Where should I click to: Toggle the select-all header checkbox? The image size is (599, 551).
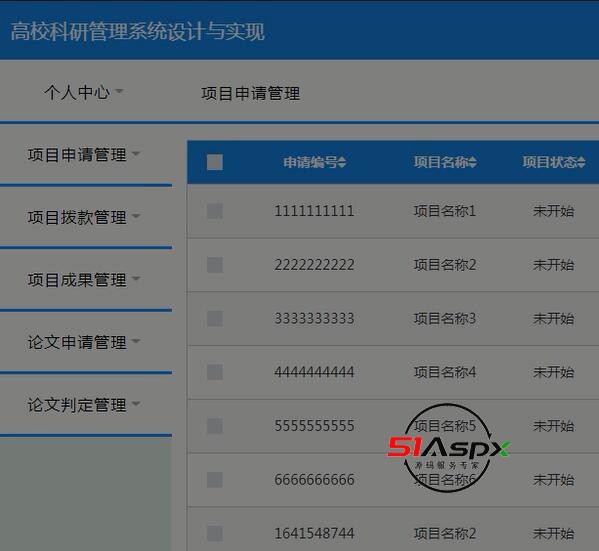point(215,162)
